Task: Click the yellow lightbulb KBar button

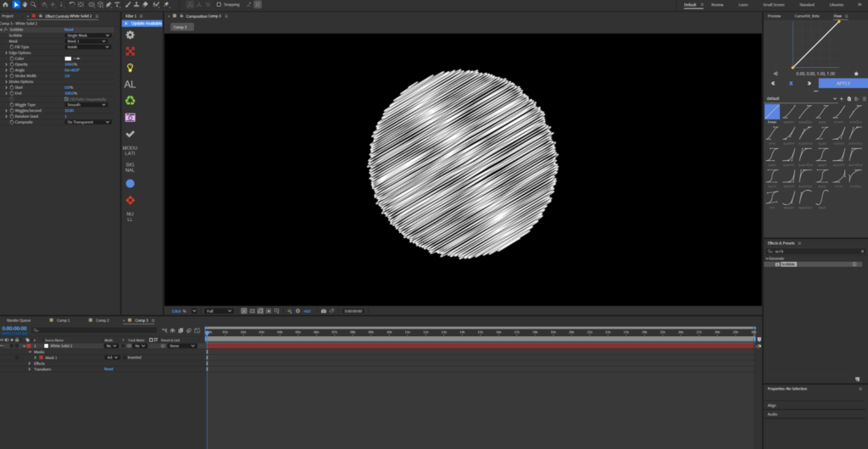Action: pyautogui.click(x=130, y=68)
